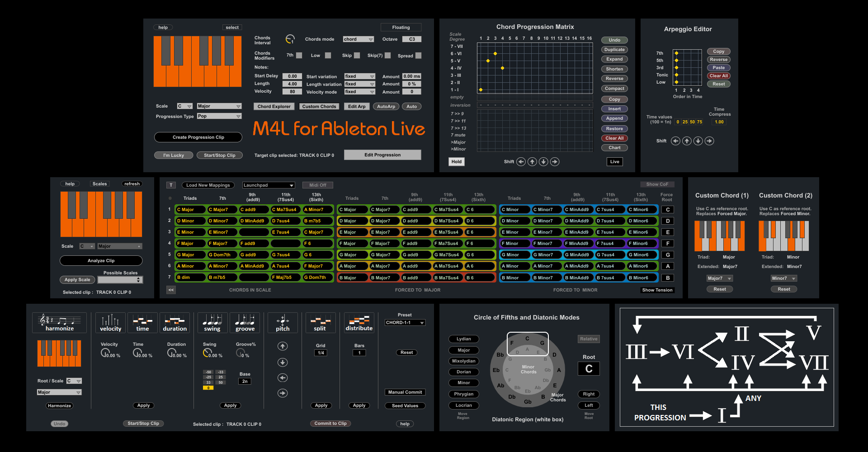The height and width of the screenshot is (452, 868).
Task: Click the pitch up arrow icon
Action: (283, 346)
